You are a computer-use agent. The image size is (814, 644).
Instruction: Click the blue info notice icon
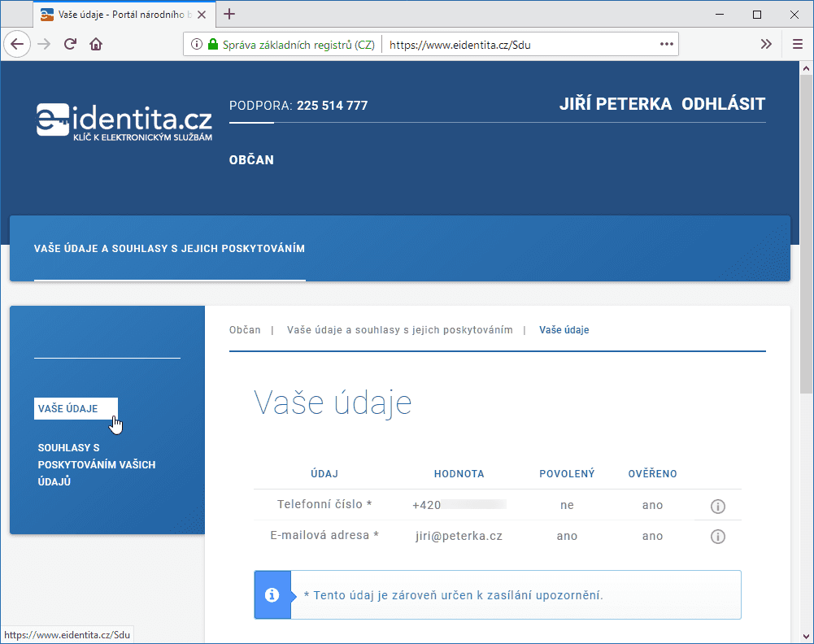tap(272, 594)
